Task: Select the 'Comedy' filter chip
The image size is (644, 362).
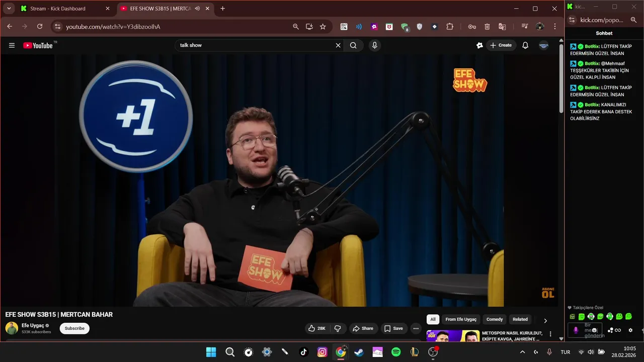Action: pos(495,319)
